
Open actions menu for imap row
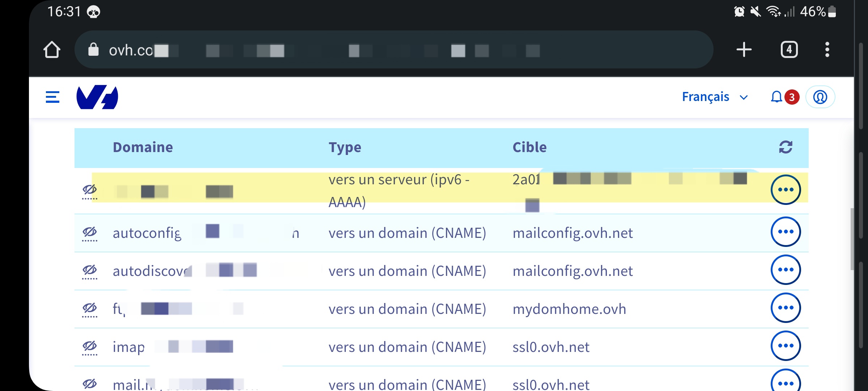click(x=786, y=346)
